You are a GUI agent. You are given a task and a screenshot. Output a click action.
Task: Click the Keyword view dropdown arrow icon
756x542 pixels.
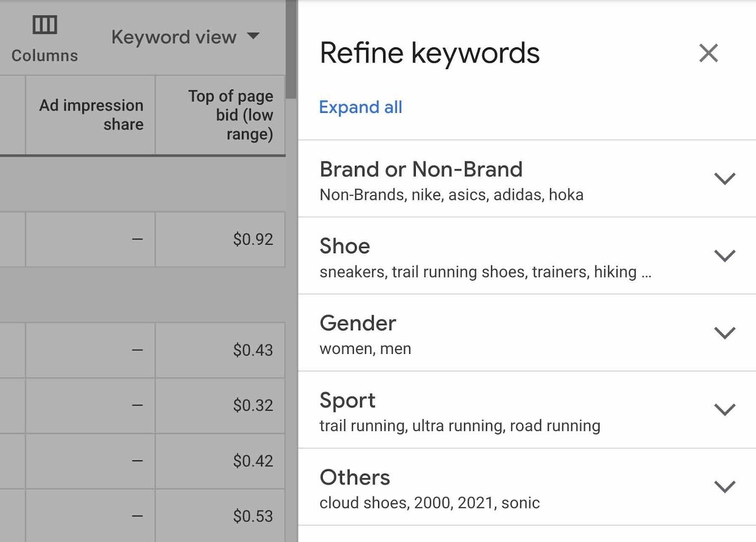pos(254,37)
